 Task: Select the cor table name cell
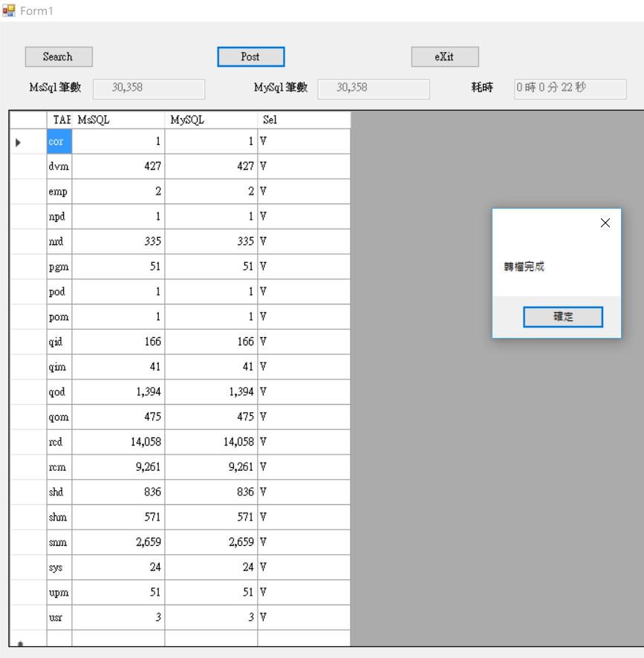coord(59,141)
